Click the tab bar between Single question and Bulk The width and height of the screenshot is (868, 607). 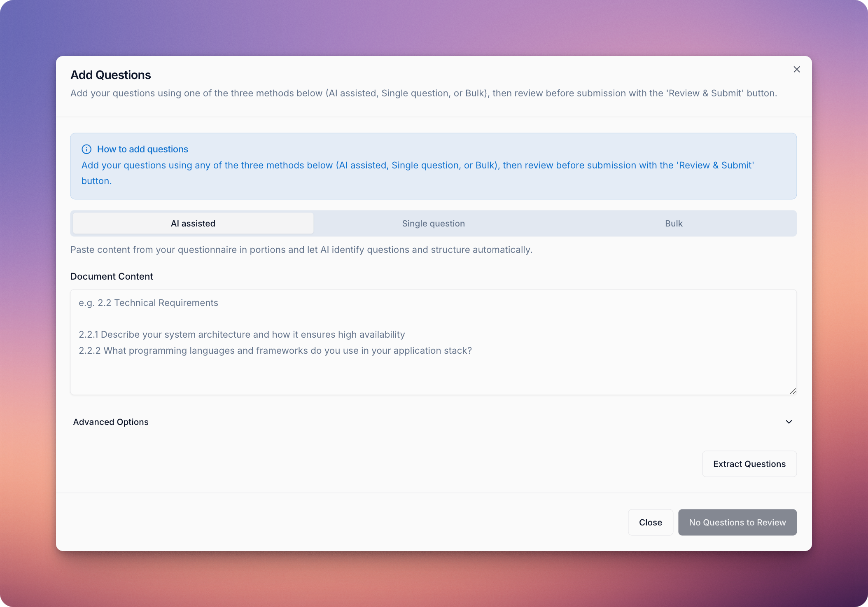(553, 223)
